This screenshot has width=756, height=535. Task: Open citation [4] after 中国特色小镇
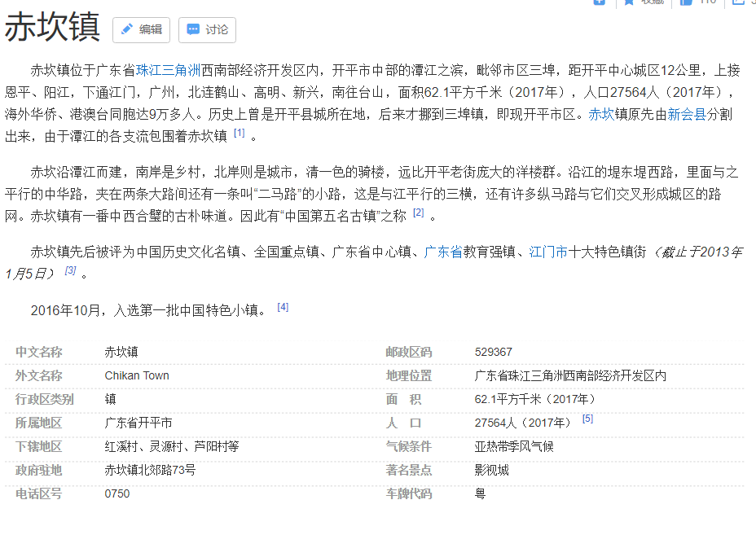pos(283,307)
